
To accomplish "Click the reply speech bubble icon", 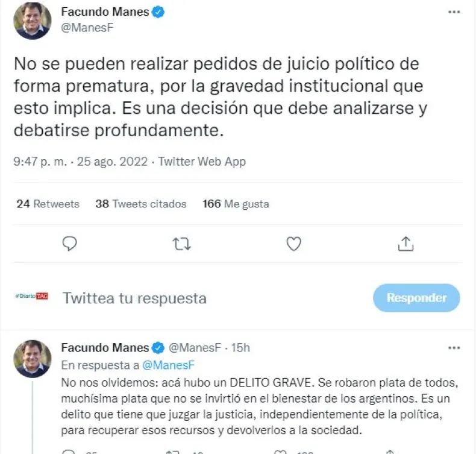I will (70, 244).
